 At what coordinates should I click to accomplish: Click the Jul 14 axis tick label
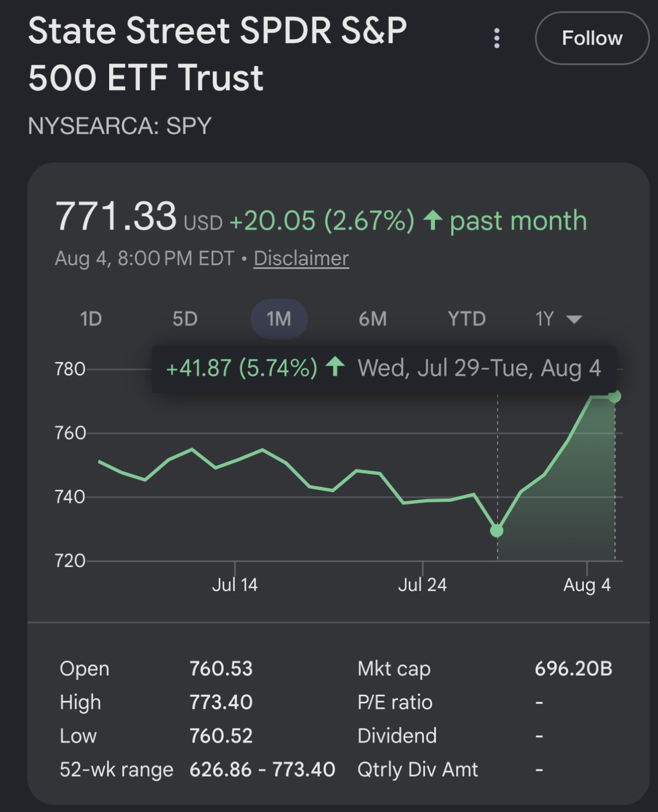point(235,585)
